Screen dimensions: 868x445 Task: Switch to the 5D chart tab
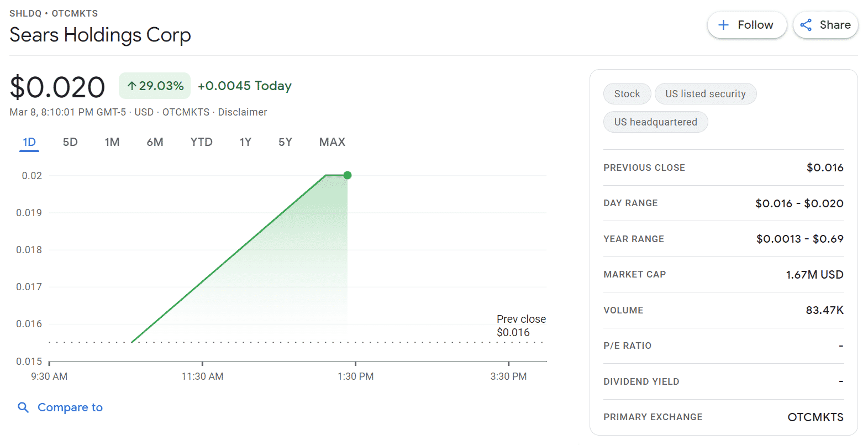pos(70,142)
